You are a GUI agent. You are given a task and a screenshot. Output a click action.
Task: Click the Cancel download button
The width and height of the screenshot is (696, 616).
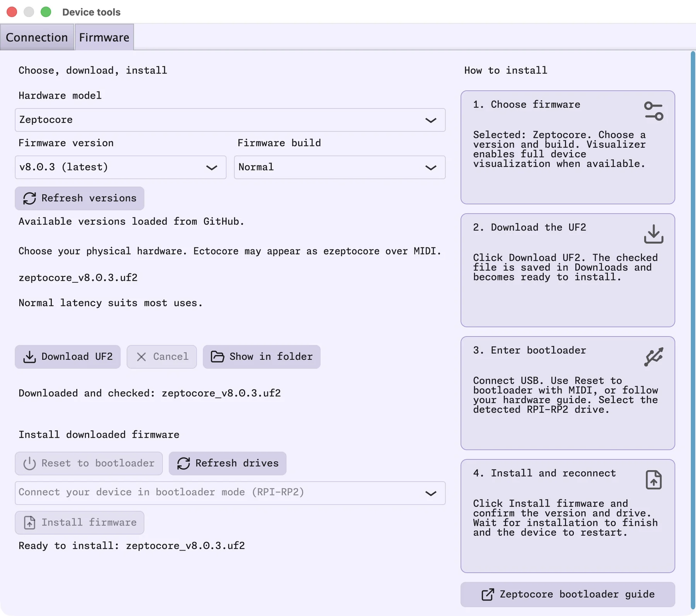click(162, 357)
